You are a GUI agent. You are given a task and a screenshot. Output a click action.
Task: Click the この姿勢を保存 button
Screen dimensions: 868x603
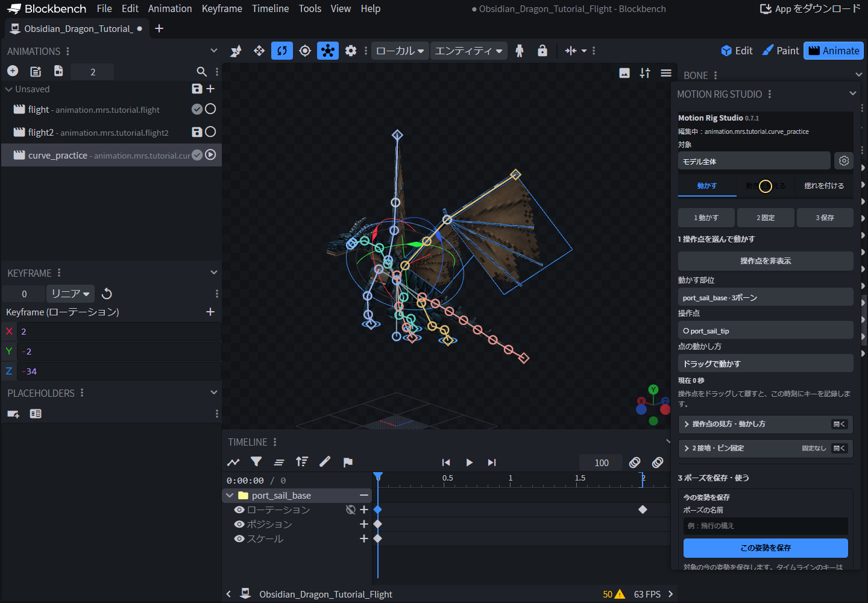coord(766,548)
